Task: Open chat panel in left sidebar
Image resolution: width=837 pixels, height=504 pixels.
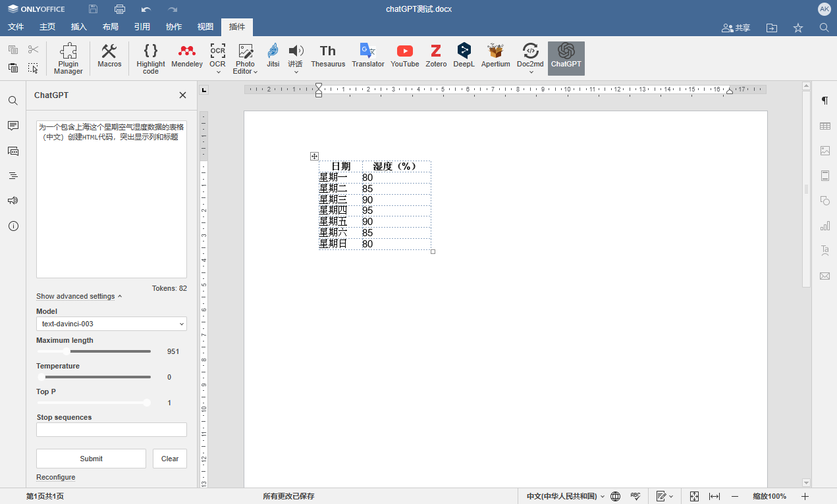Action: click(x=13, y=151)
